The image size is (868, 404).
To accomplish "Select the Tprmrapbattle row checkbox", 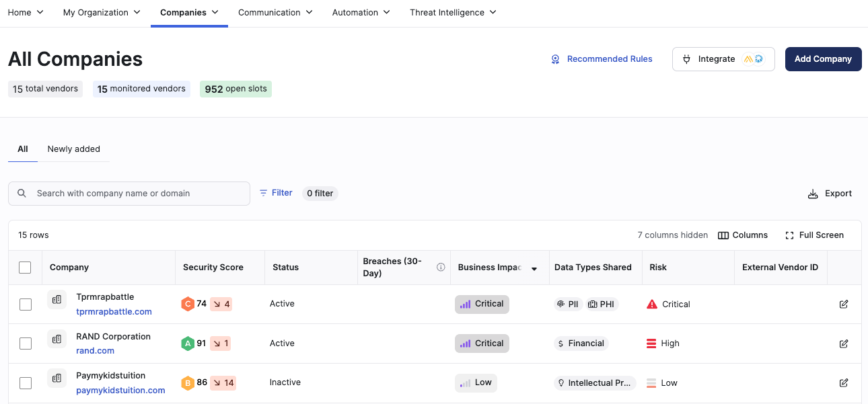I will point(25,305).
